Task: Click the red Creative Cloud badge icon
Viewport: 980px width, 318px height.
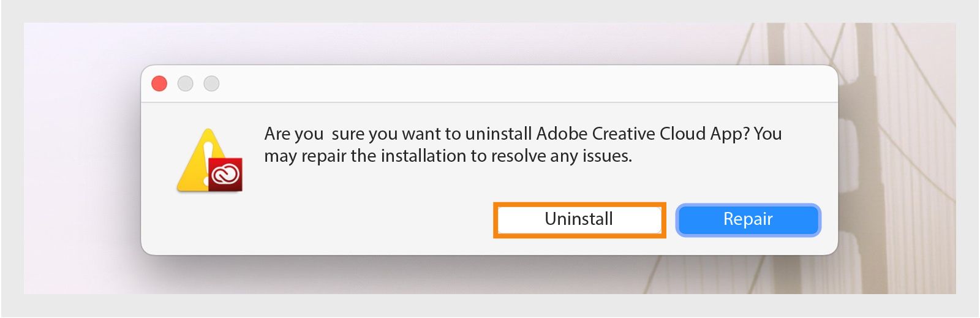Action: click(x=225, y=175)
